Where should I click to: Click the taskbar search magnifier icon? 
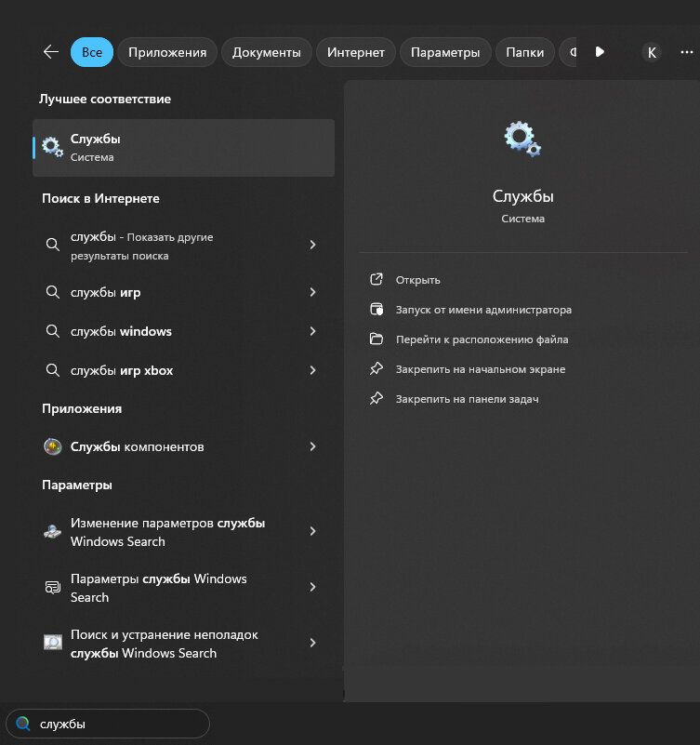pos(23,724)
